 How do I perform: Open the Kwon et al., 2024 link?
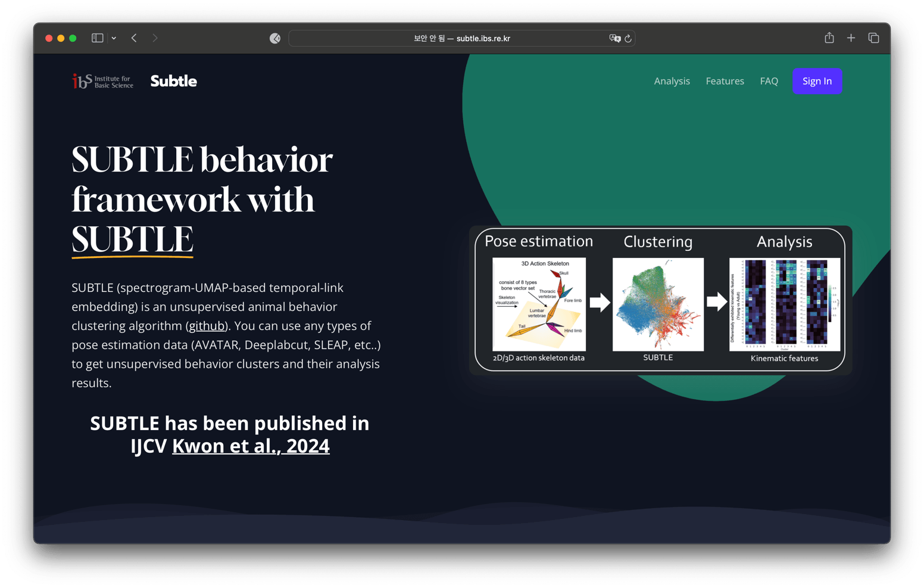pos(251,446)
